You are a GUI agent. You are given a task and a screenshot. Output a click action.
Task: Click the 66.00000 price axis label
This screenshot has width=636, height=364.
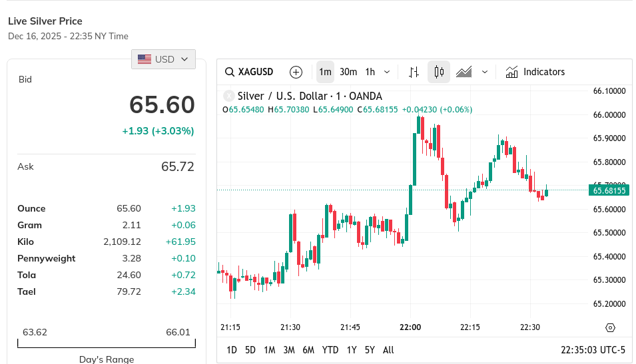click(609, 114)
